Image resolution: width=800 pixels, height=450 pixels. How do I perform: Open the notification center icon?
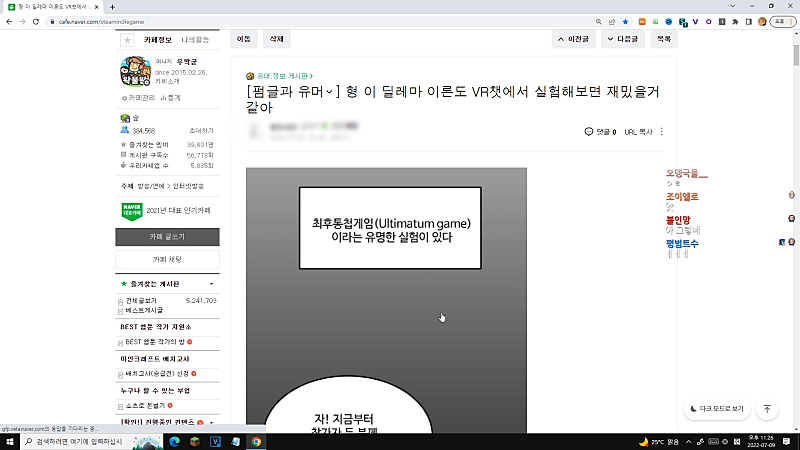click(786, 442)
